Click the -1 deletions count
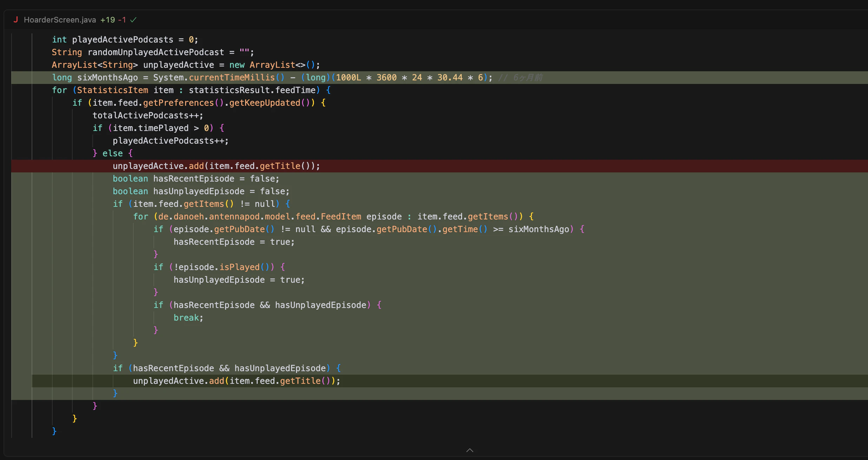The height and width of the screenshot is (460, 868). tap(122, 20)
